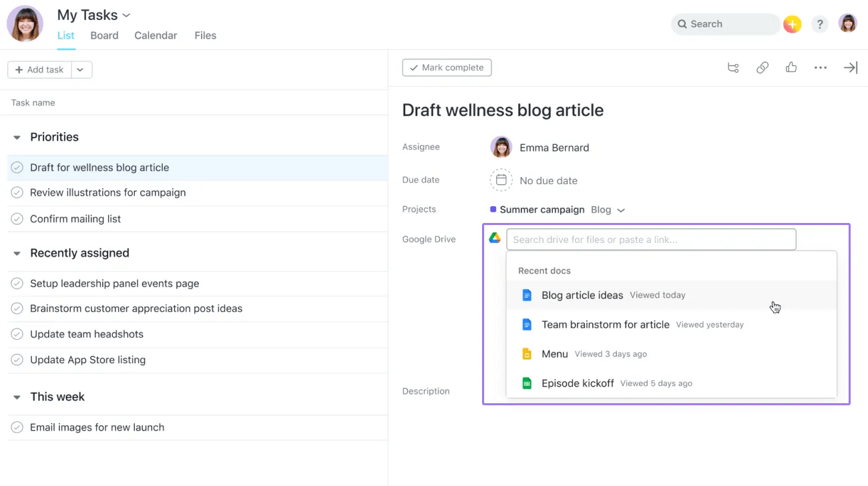This screenshot has width=868, height=486.
Task: Switch to the Board tab
Action: pyautogui.click(x=104, y=35)
